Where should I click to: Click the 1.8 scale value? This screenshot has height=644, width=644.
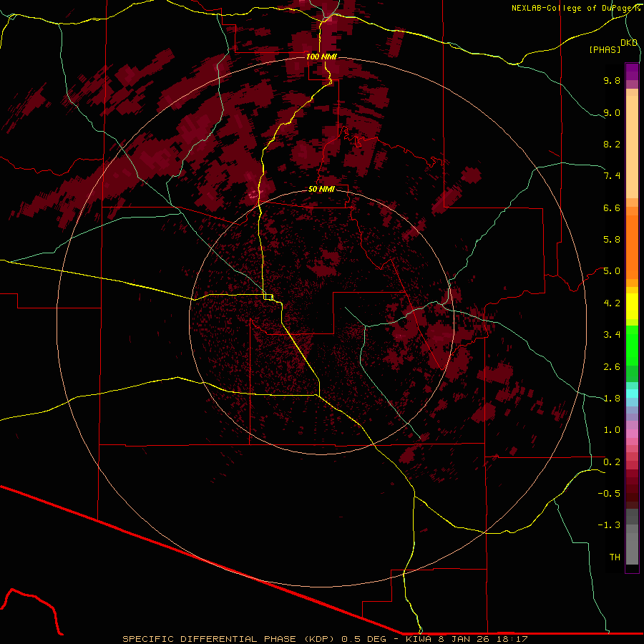point(612,399)
